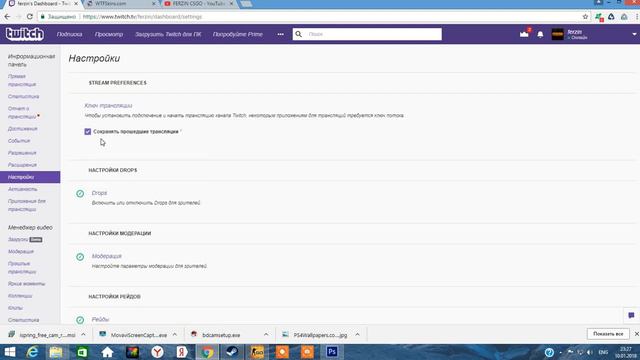640x360 pixels.
Task: Expand options for PS4Wallpapers jpg download
Action: 358,335
